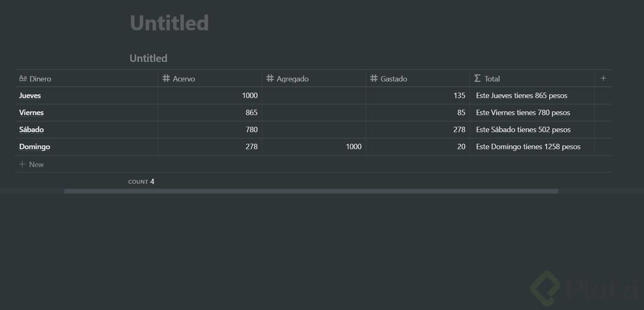This screenshot has height=310, width=644.
Task: Open the Total column header menu
Action: click(x=492, y=79)
